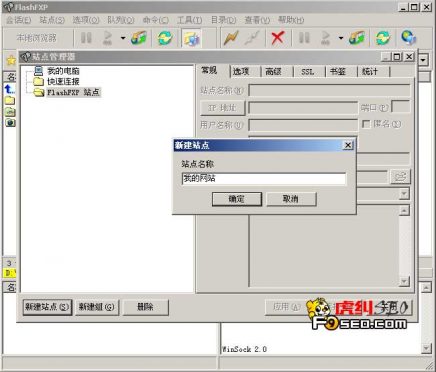Screen dimensions: 436x372
Task: Click the 应用 (A) Apply button
Action: coord(286,307)
